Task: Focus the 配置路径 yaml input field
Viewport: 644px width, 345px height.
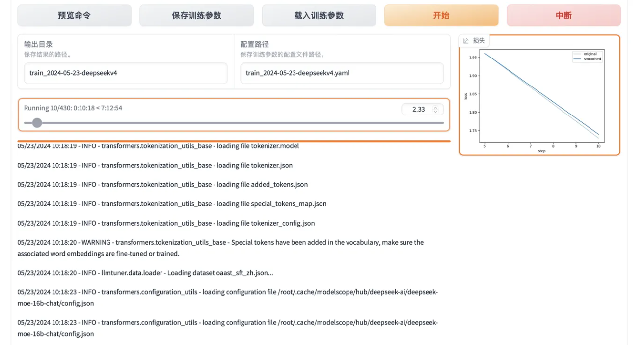Action: click(x=342, y=73)
